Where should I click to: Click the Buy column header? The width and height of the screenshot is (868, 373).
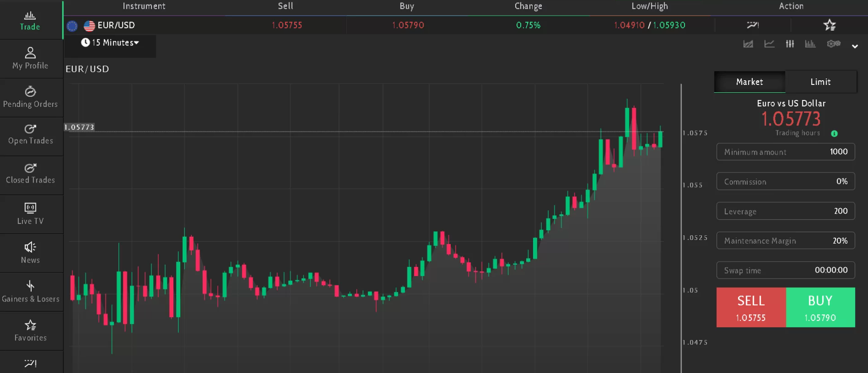pyautogui.click(x=407, y=6)
